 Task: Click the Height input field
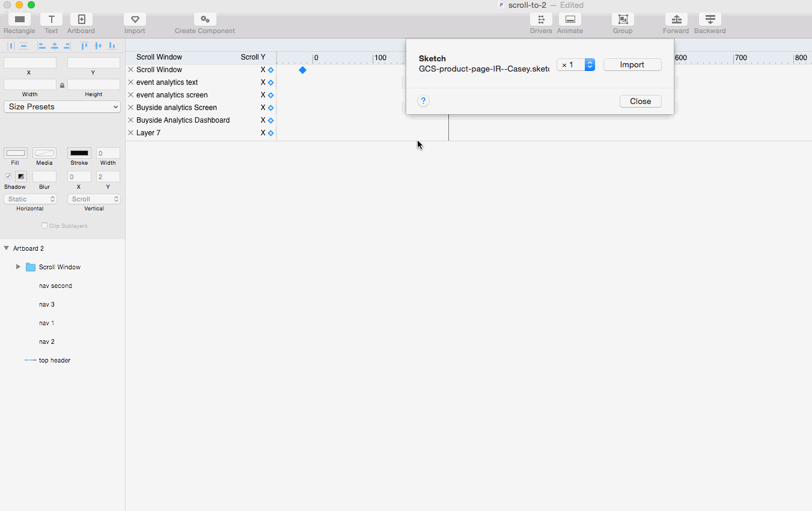pyautogui.click(x=94, y=85)
